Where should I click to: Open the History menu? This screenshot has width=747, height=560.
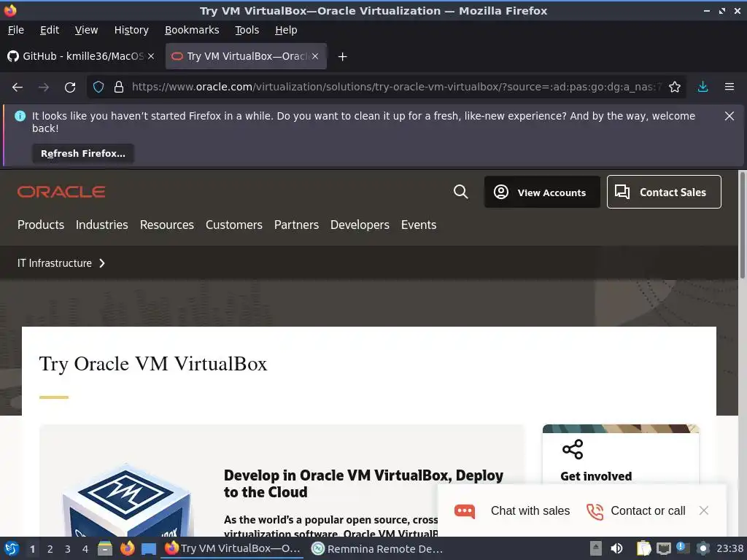[x=131, y=30]
